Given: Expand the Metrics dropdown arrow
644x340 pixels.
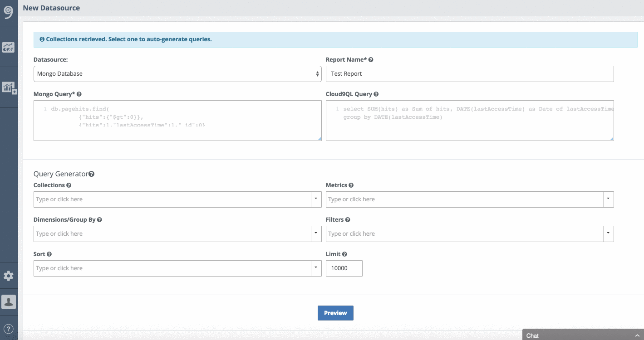Looking at the screenshot, I should pyautogui.click(x=608, y=199).
